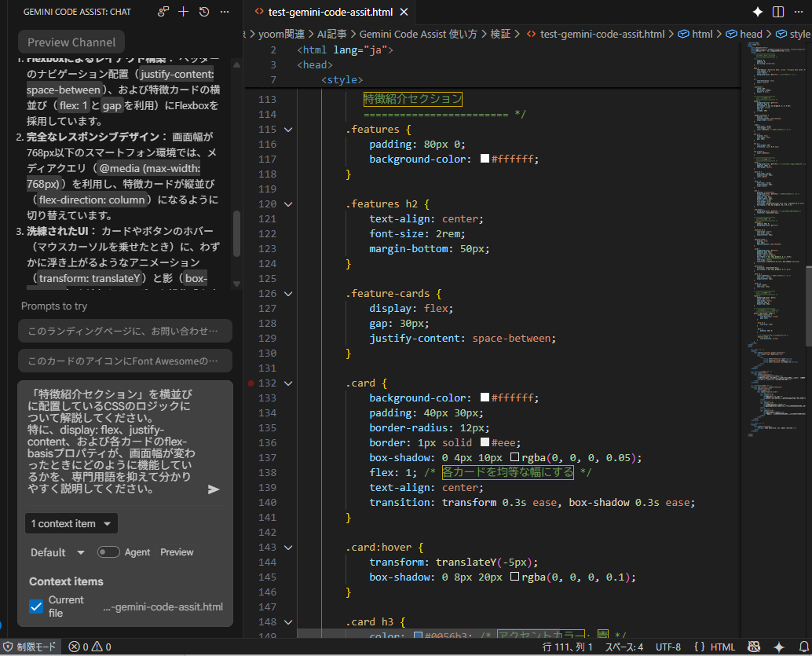Choose the お問い合わせ suggested prompt
The width and height of the screenshot is (812, 656).
(x=125, y=331)
